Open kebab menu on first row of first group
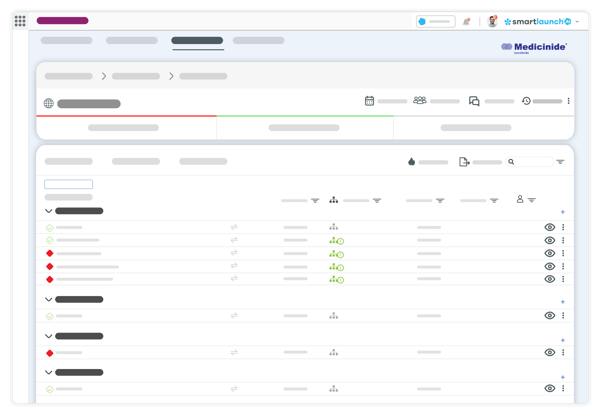 click(563, 227)
